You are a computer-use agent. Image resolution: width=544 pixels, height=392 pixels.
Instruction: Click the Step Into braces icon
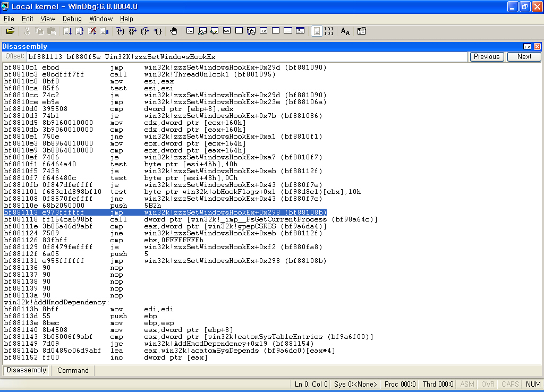click(121, 31)
